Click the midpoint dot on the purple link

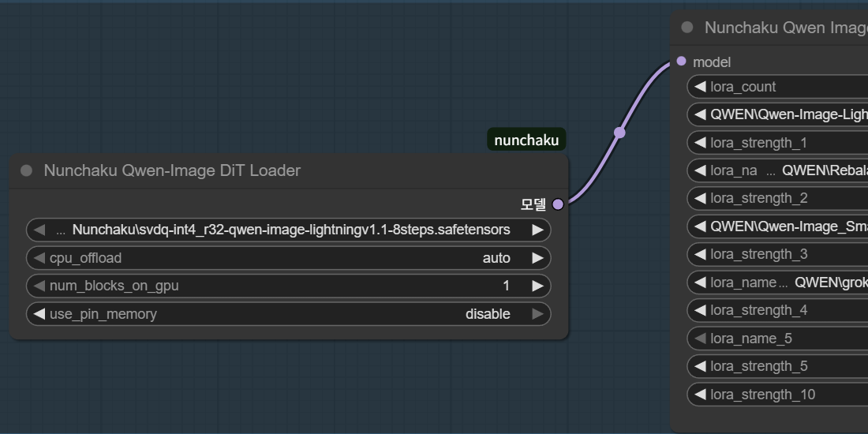tap(619, 133)
